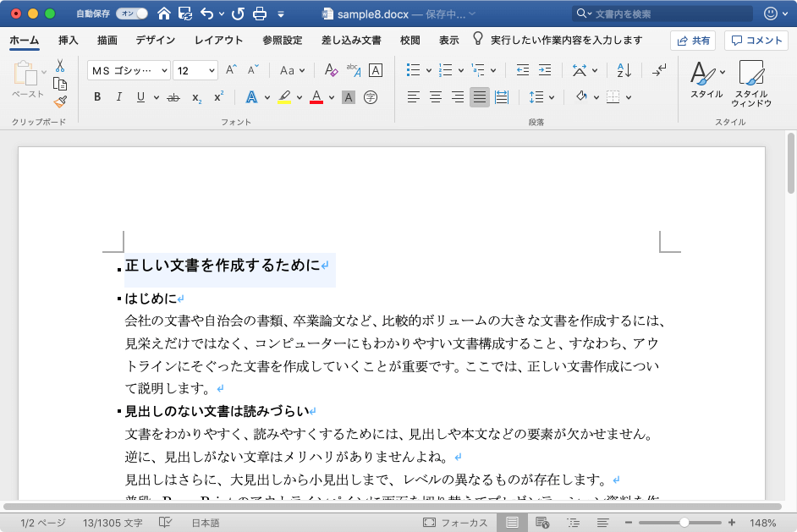Click the Clear Formatting icon
797x532 pixels.
(x=331, y=70)
